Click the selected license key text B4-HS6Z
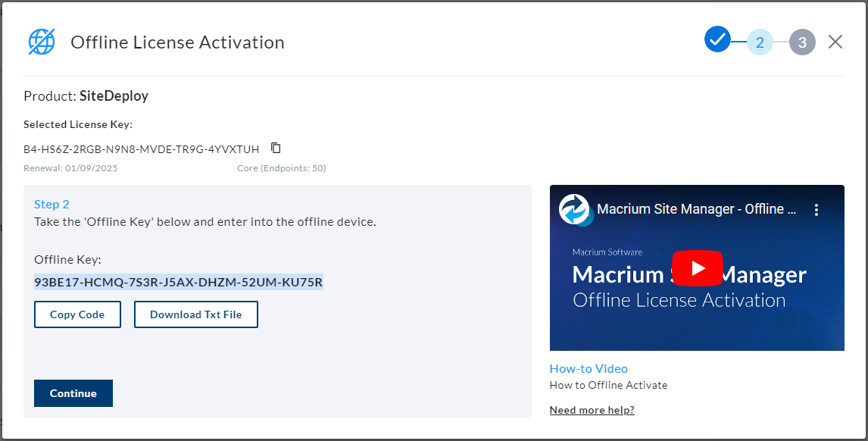 [x=141, y=149]
